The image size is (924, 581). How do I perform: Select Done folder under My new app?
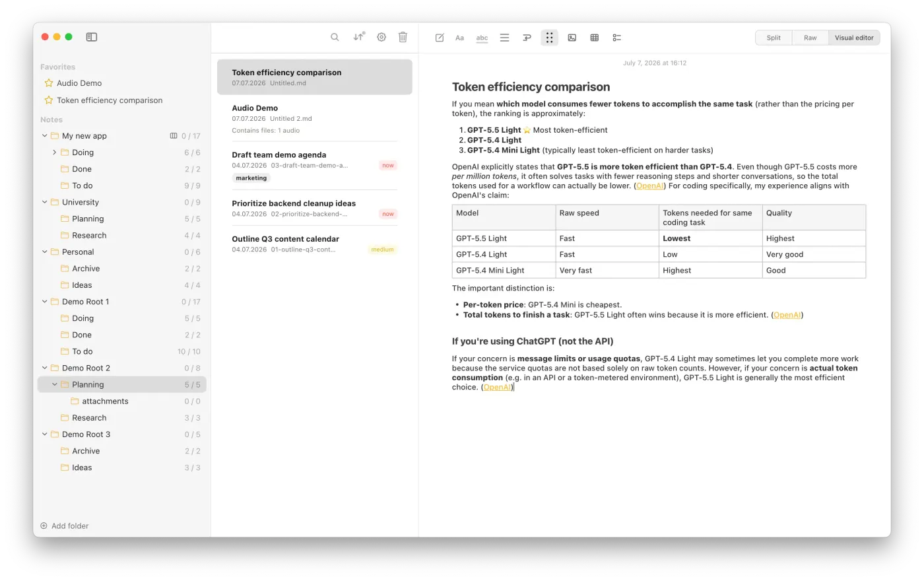pyautogui.click(x=122, y=169)
